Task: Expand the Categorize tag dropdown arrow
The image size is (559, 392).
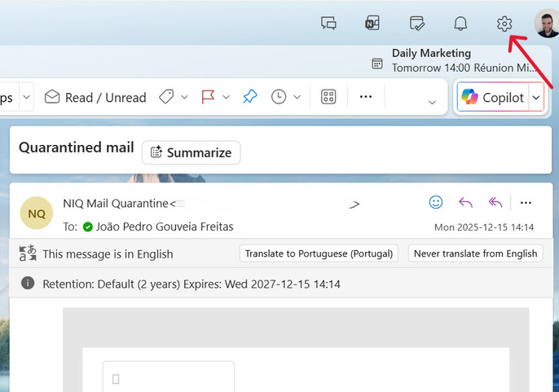Action: click(184, 97)
